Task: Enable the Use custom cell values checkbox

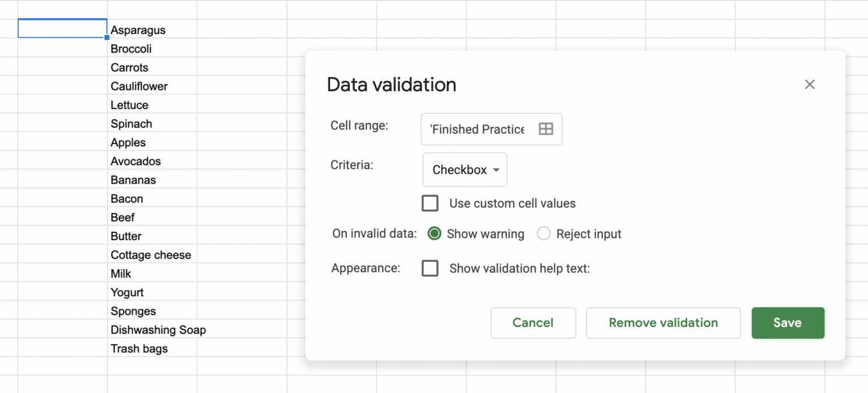Action: 430,203
